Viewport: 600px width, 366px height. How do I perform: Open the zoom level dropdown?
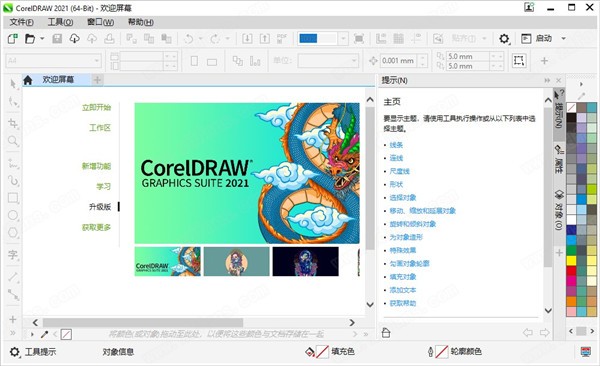[x=343, y=39]
